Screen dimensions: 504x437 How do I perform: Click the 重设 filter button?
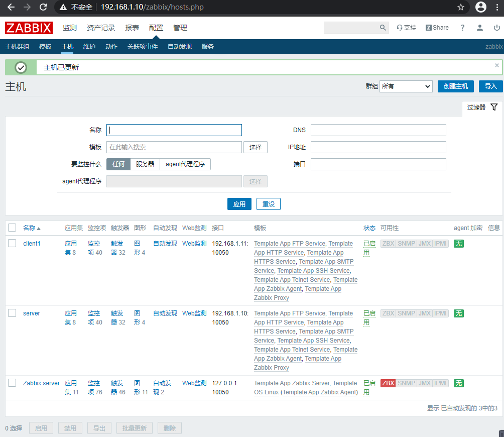click(269, 204)
